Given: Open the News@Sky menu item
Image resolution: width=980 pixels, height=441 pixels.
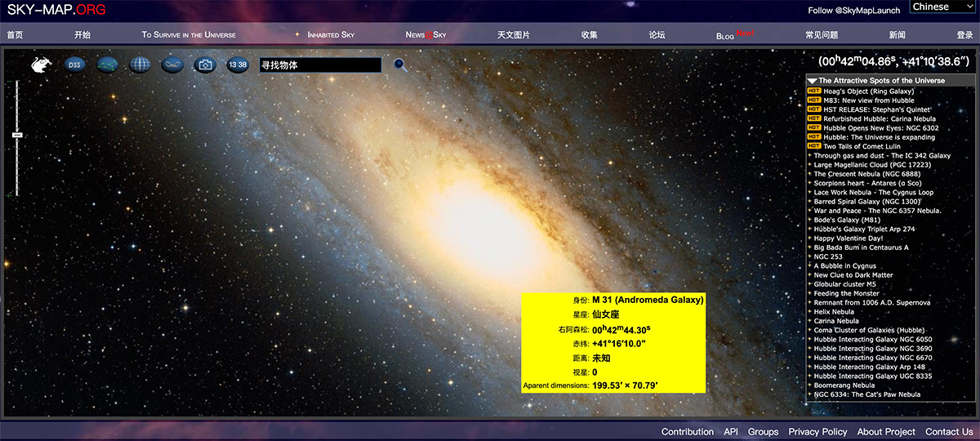Looking at the screenshot, I should click(x=426, y=35).
